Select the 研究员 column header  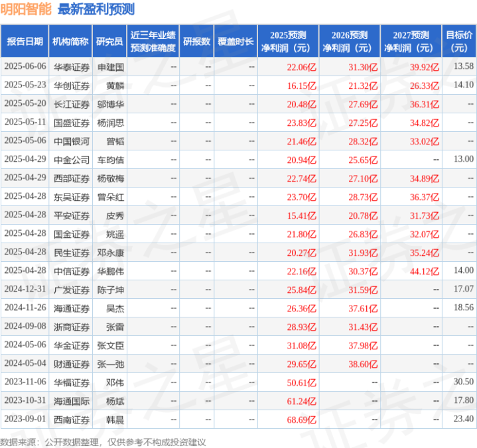[x=109, y=41]
